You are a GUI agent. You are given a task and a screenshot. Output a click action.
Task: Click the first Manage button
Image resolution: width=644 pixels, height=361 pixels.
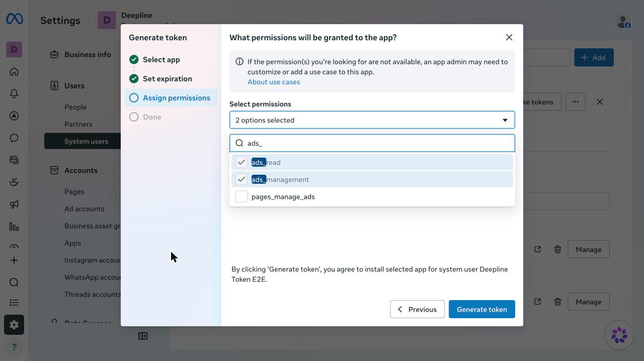click(589, 249)
